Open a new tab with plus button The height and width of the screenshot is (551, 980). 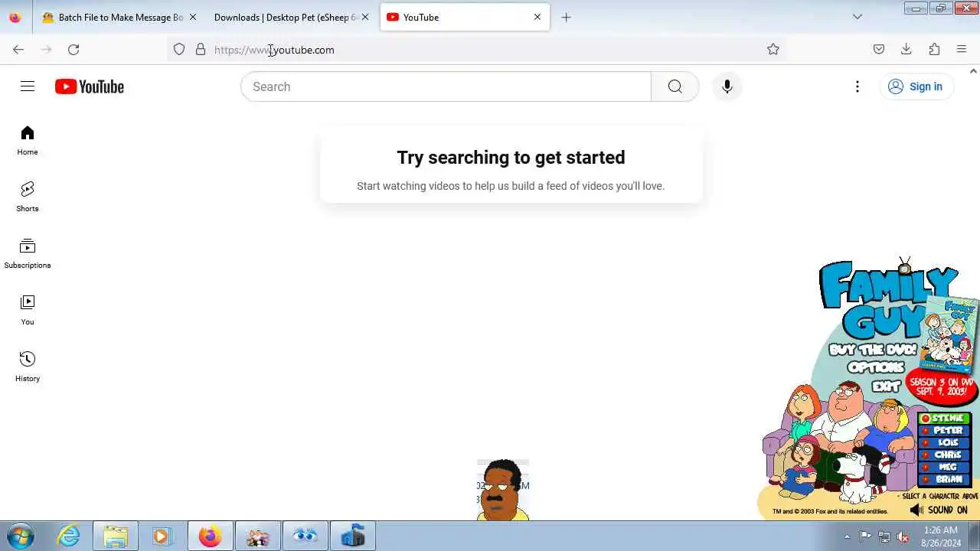[x=566, y=17]
